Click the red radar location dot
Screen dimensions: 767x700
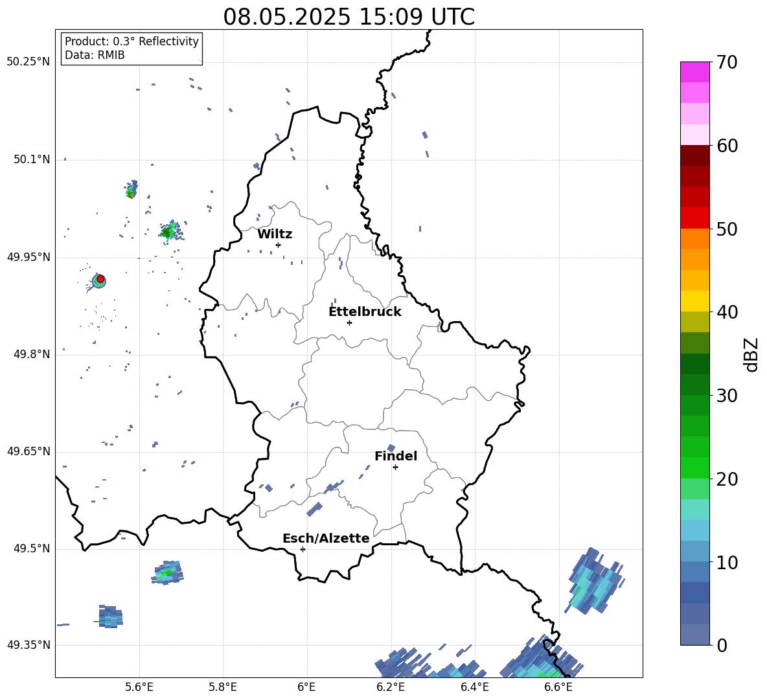pyautogui.click(x=100, y=279)
